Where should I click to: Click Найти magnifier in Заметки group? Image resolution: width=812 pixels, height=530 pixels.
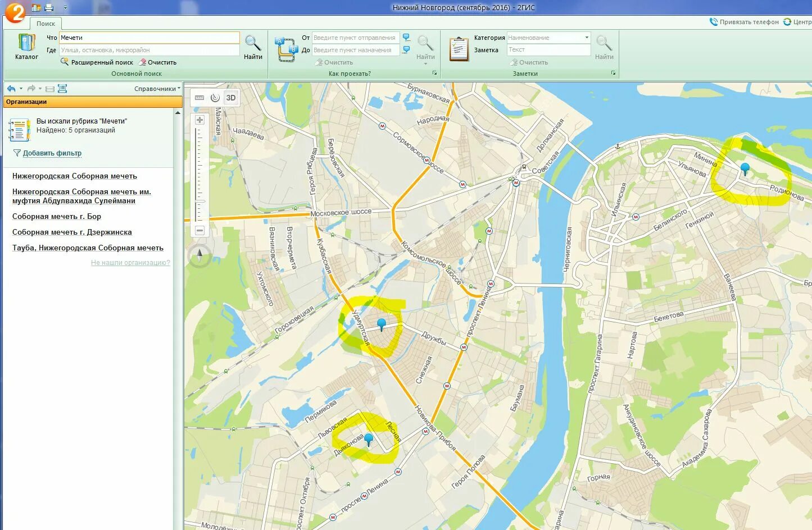pyautogui.click(x=604, y=47)
